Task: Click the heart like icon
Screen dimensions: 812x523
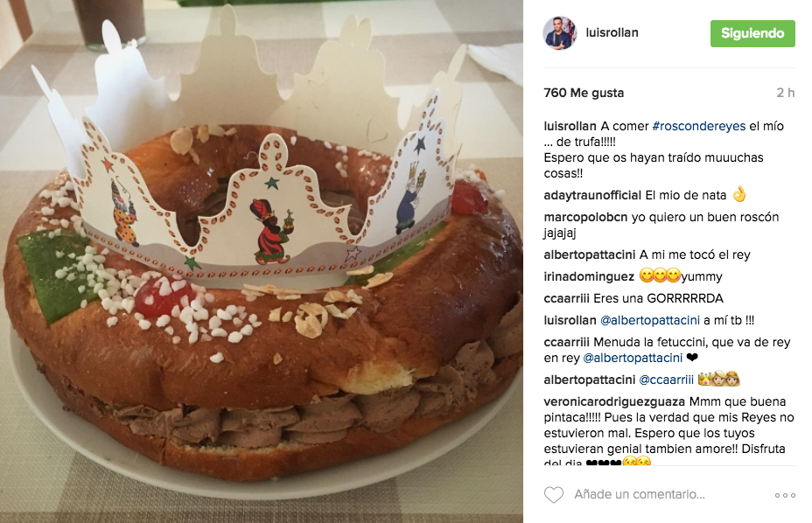Action: point(554,494)
